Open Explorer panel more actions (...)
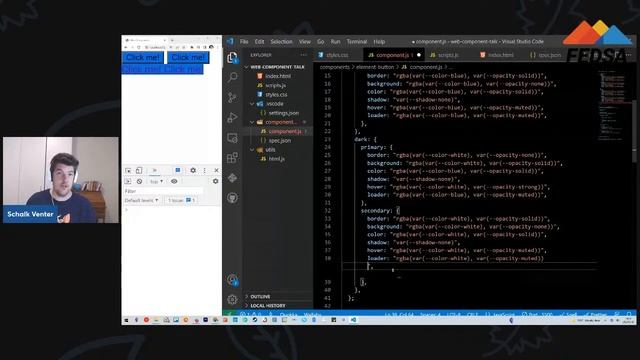 (x=303, y=55)
